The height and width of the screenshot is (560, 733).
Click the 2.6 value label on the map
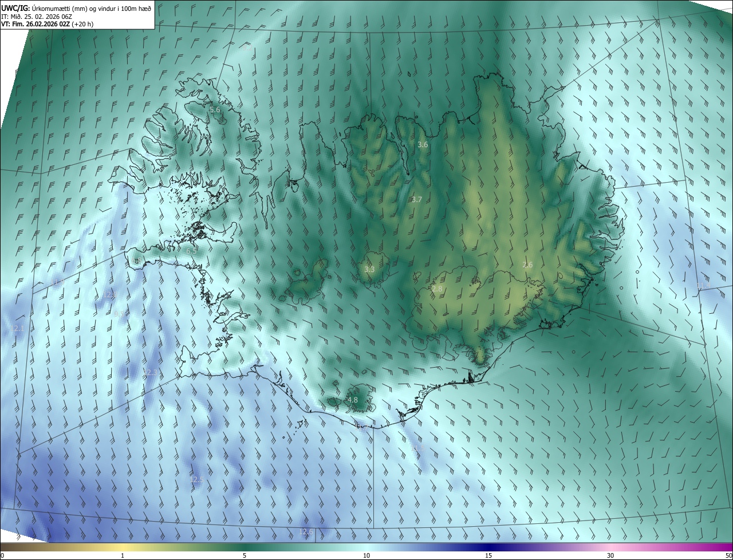click(527, 265)
